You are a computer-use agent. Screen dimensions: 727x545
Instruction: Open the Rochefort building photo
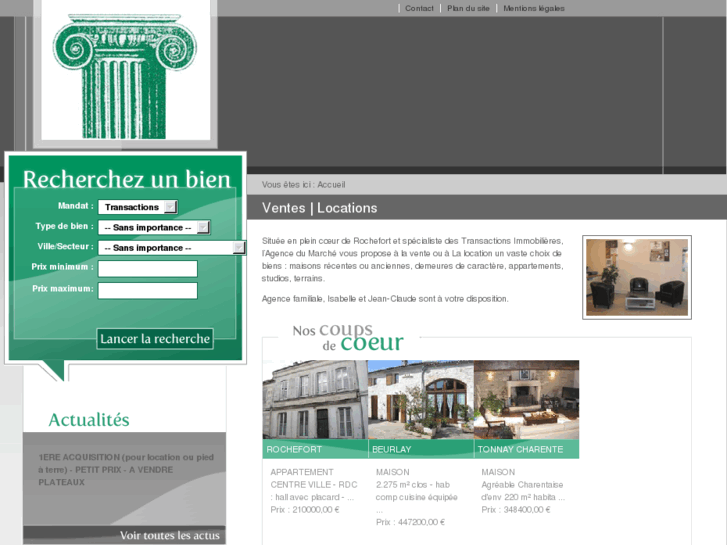pyautogui.click(x=315, y=400)
